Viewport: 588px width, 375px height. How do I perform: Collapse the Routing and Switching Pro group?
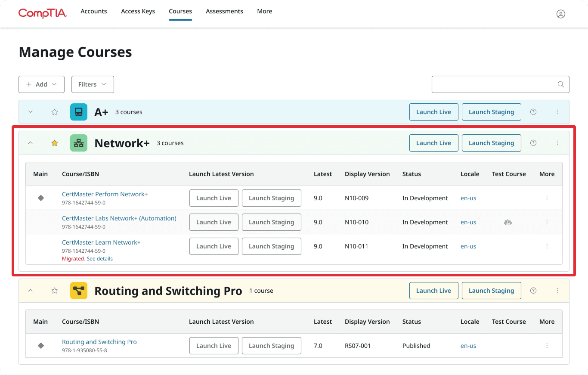pyautogui.click(x=30, y=291)
